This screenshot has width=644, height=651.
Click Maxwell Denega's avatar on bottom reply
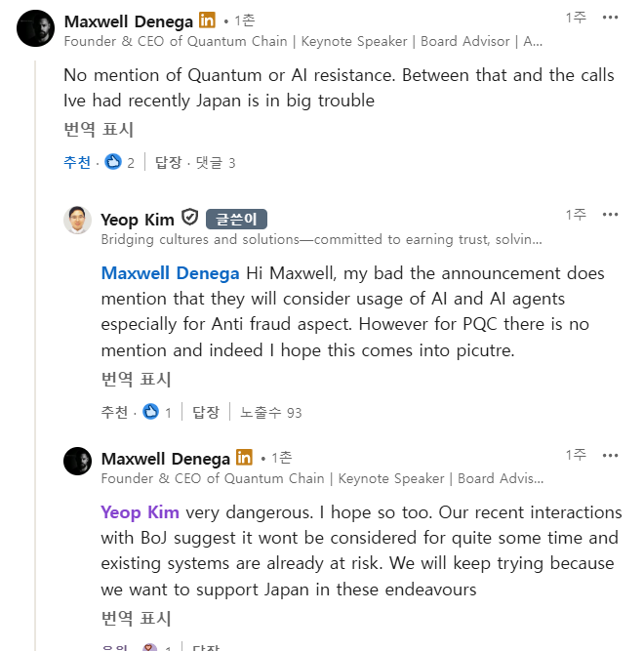pyautogui.click(x=78, y=461)
